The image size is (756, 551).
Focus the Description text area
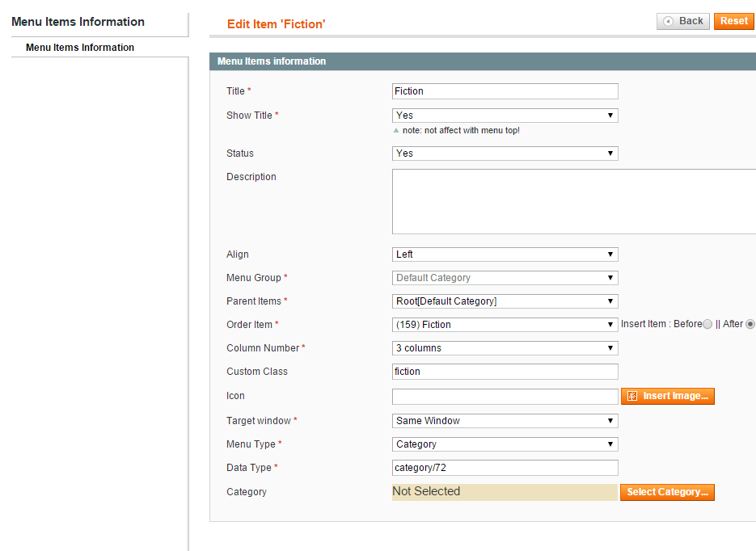574,201
